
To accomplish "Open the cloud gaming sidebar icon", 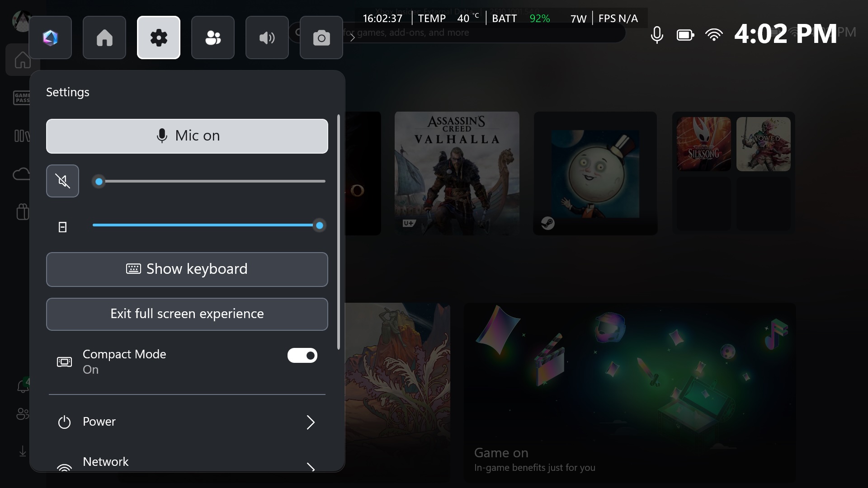I will 21,174.
